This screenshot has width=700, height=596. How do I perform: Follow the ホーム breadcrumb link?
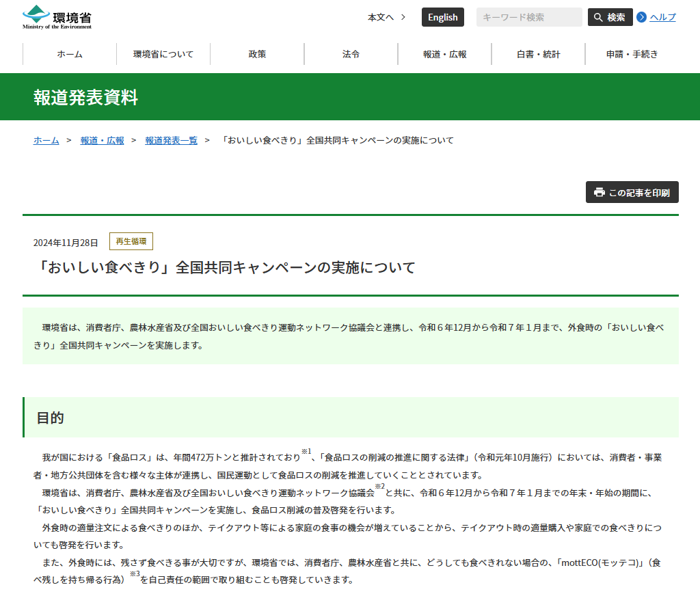(45, 140)
